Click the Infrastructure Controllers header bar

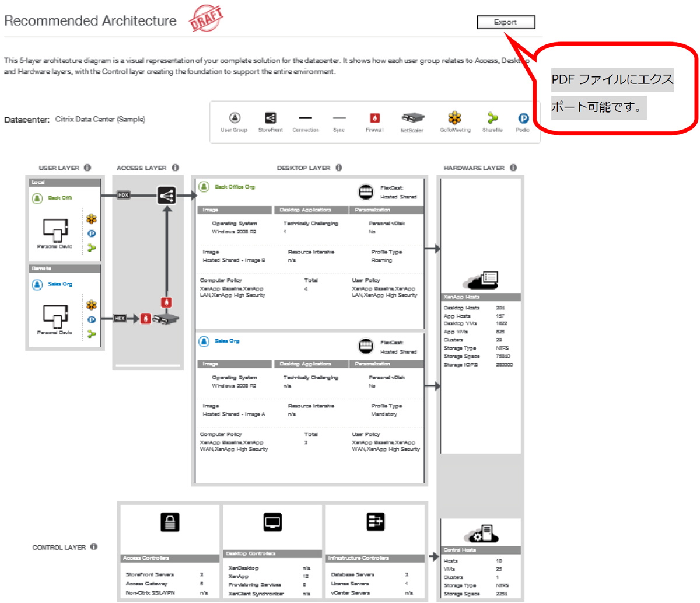(375, 558)
